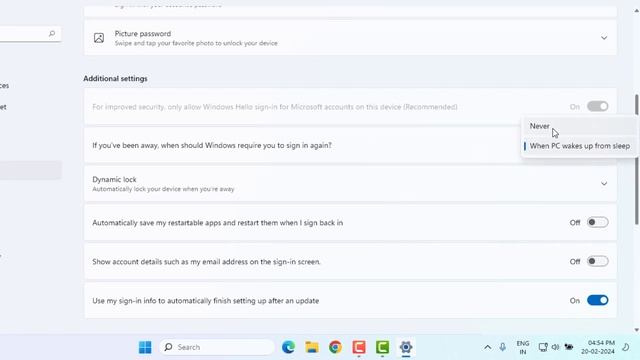
Task: Click the microphone tray icon
Action: tap(502, 347)
